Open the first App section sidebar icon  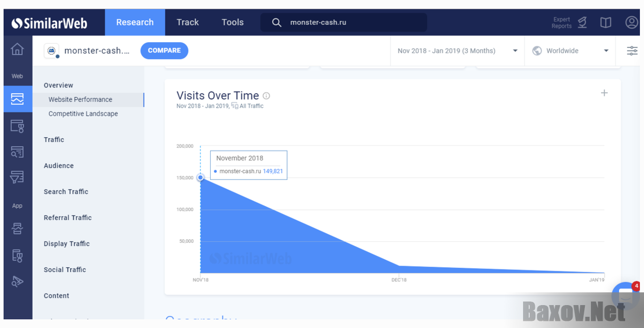pyautogui.click(x=18, y=228)
